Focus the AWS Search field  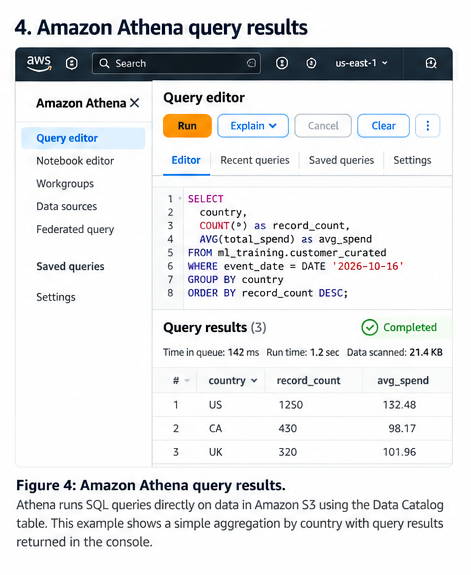pyautogui.click(x=176, y=63)
